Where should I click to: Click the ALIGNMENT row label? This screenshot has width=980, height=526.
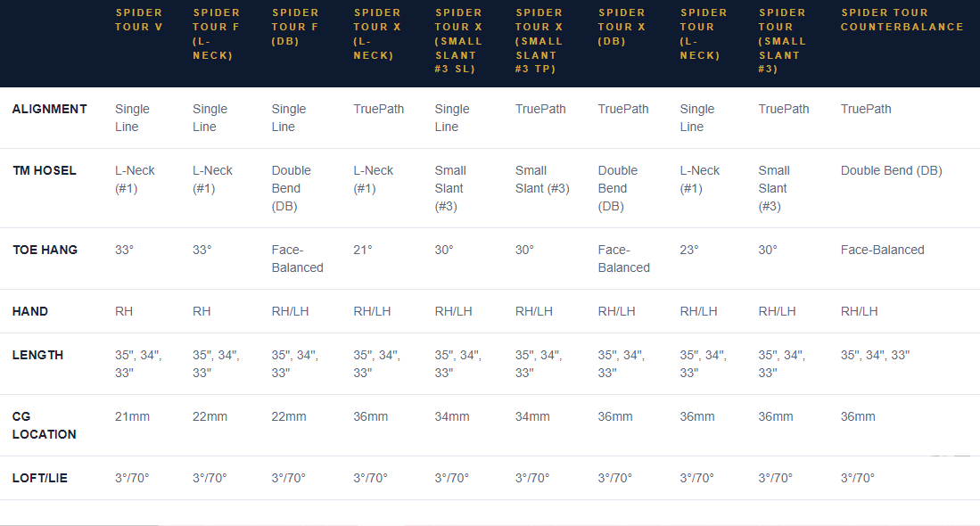click(x=49, y=109)
